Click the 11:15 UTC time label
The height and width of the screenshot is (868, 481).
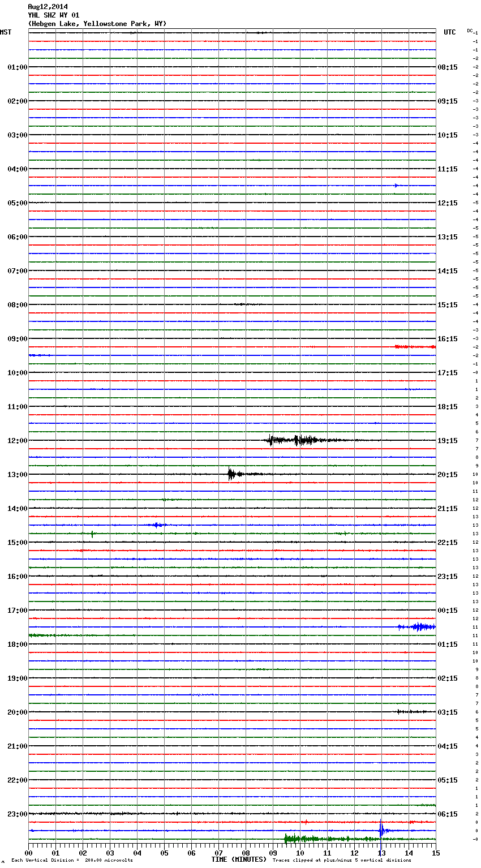(x=448, y=169)
